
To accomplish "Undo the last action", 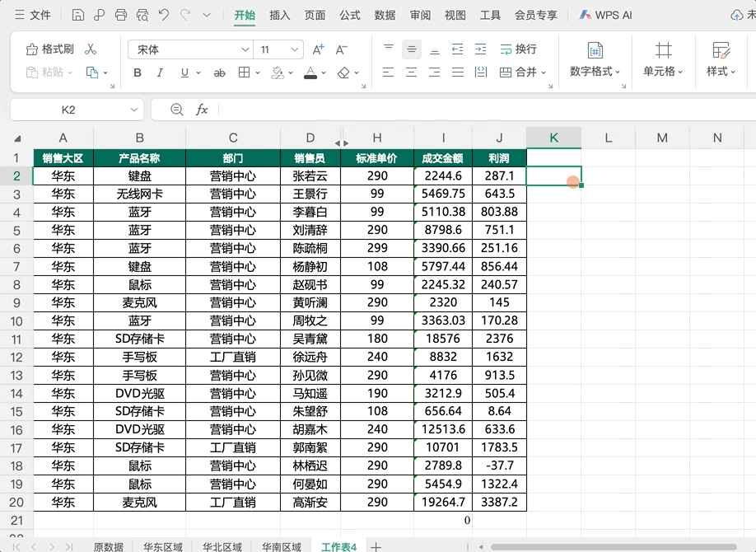I will [x=164, y=15].
